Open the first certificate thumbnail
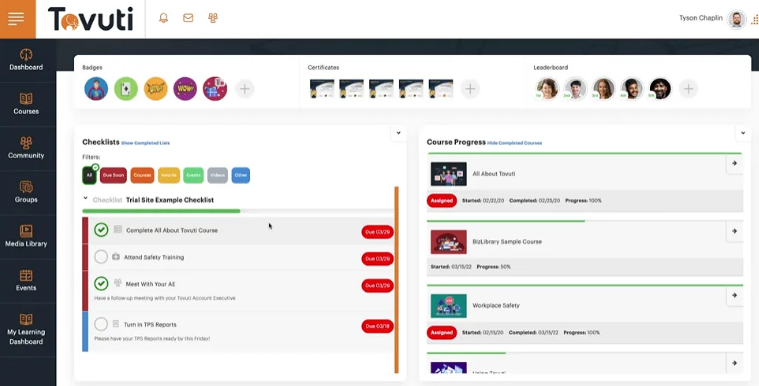Image resolution: width=759 pixels, height=386 pixels. [x=322, y=89]
